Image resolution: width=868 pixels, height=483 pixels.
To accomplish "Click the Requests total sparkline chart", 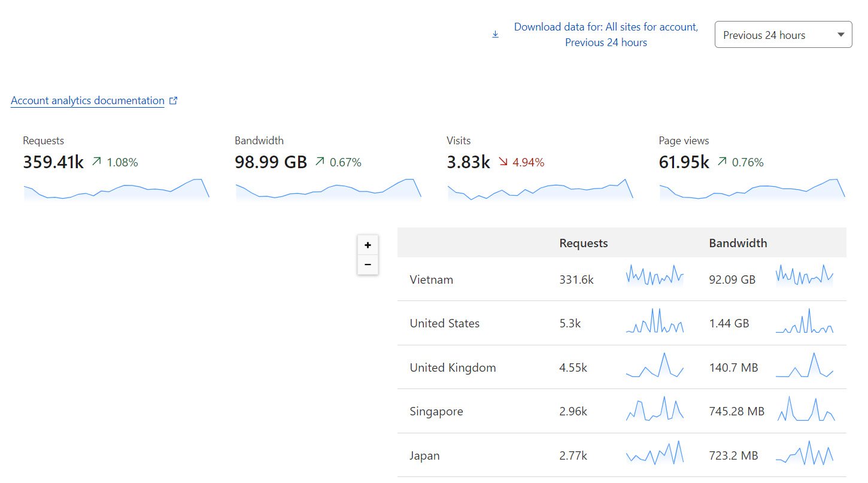I will point(117,189).
